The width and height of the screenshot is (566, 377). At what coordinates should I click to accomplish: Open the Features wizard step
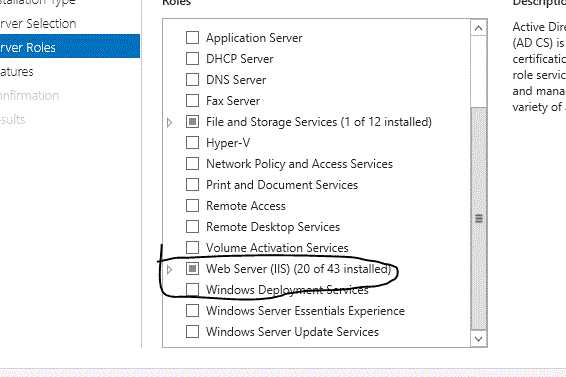(17, 72)
